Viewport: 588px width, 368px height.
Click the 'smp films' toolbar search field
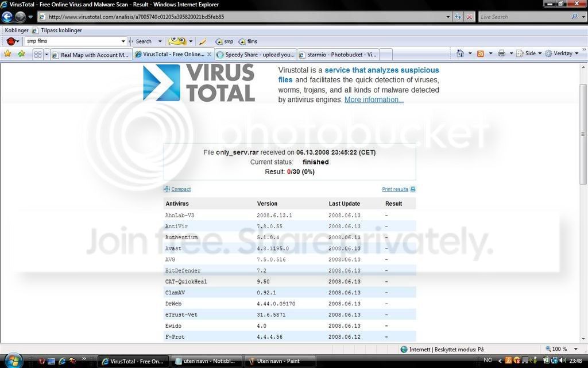point(72,41)
